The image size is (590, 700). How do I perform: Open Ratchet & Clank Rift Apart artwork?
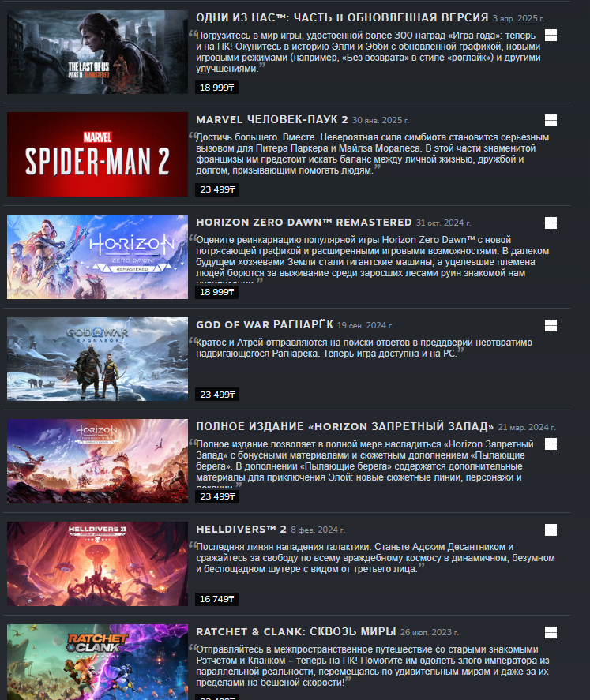97,662
